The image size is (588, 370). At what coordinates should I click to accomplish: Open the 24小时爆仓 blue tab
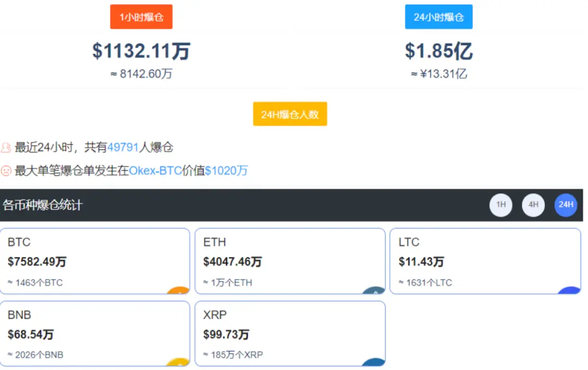(438, 17)
